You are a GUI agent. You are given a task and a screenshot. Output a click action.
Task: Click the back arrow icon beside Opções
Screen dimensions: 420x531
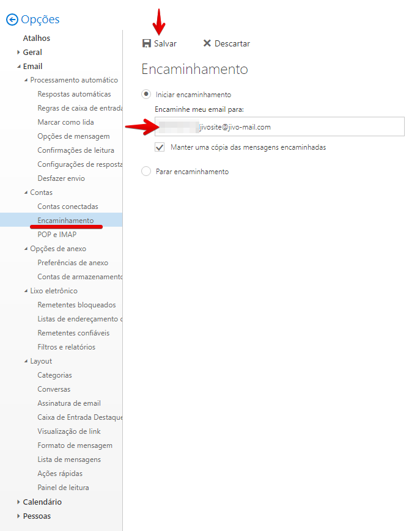tap(12, 20)
